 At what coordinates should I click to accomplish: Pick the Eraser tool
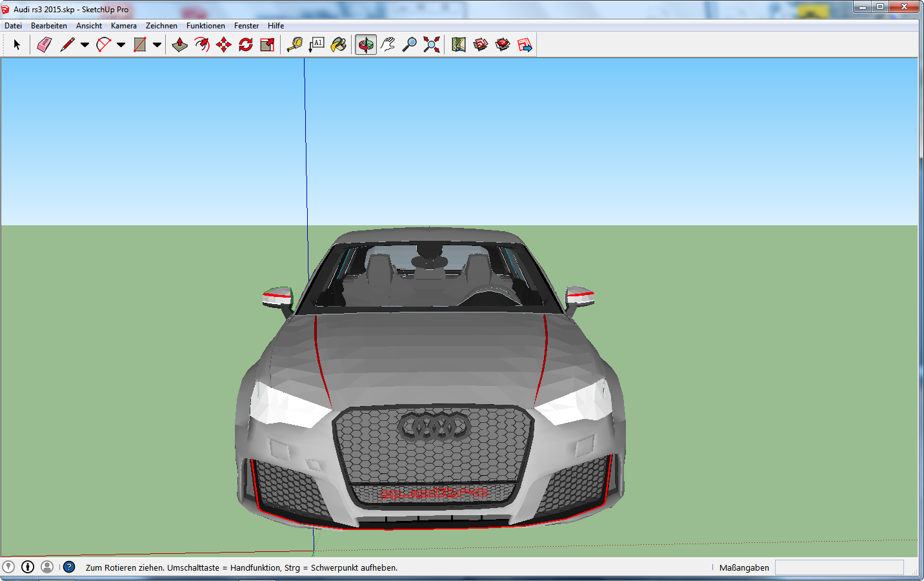pyautogui.click(x=44, y=45)
